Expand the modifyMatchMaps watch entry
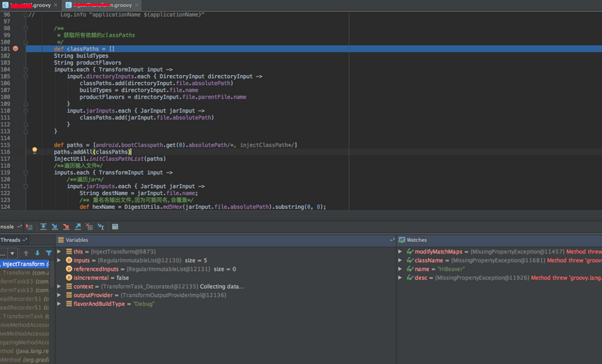 point(400,252)
